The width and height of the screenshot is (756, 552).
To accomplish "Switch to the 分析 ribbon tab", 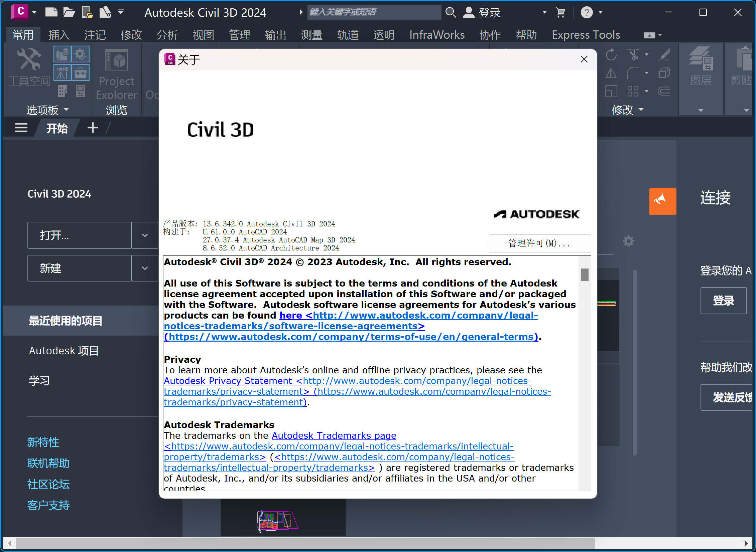I will (167, 35).
